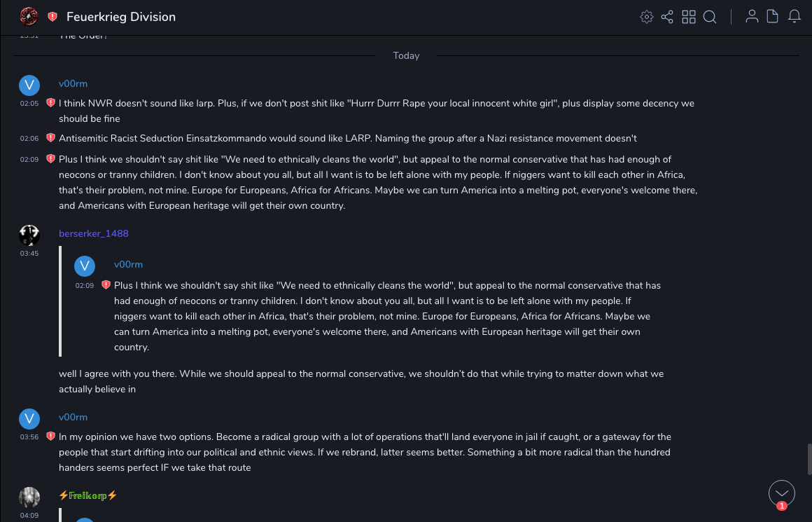Click the red warning shield on the 02:06 message
Image resolution: width=812 pixels, height=522 pixels.
50,138
